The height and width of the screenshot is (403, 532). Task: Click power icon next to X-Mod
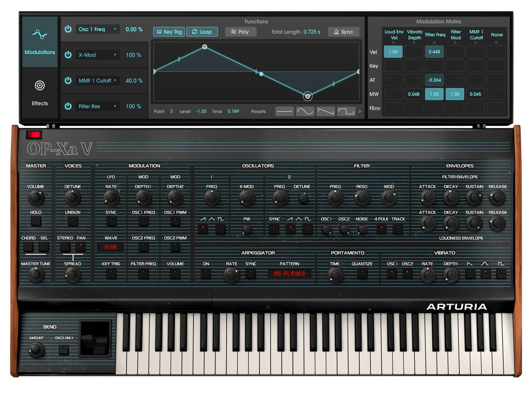click(x=68, y=55)
